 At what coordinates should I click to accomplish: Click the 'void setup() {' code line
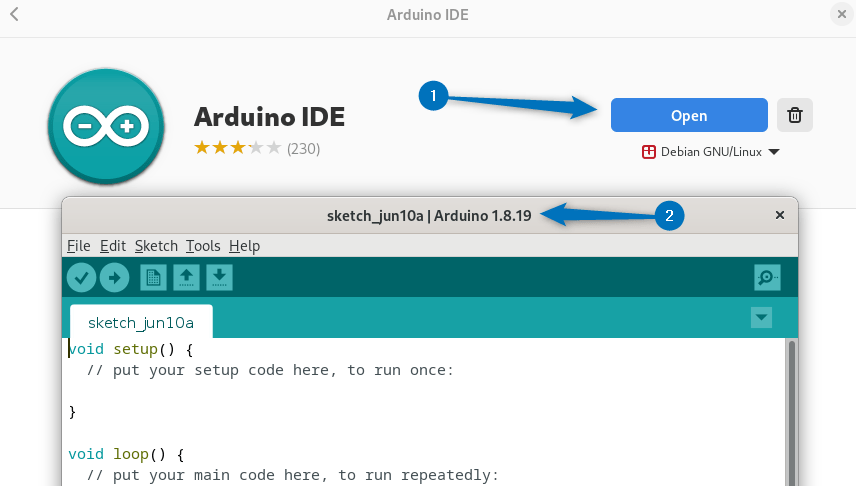[x=130, y=349]
